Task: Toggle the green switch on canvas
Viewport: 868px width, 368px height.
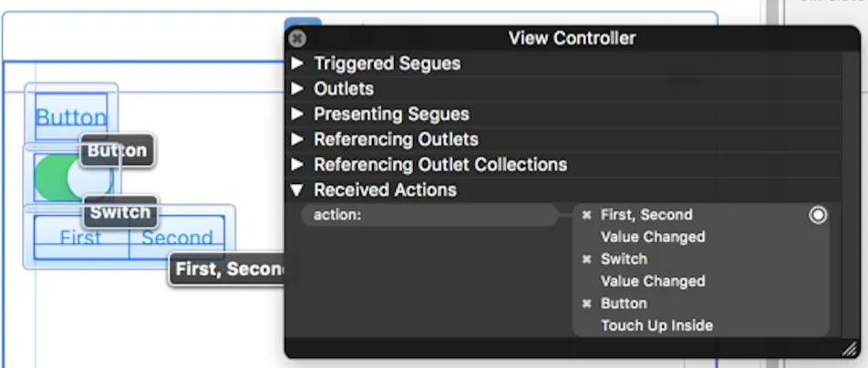Action: (64, 178)
